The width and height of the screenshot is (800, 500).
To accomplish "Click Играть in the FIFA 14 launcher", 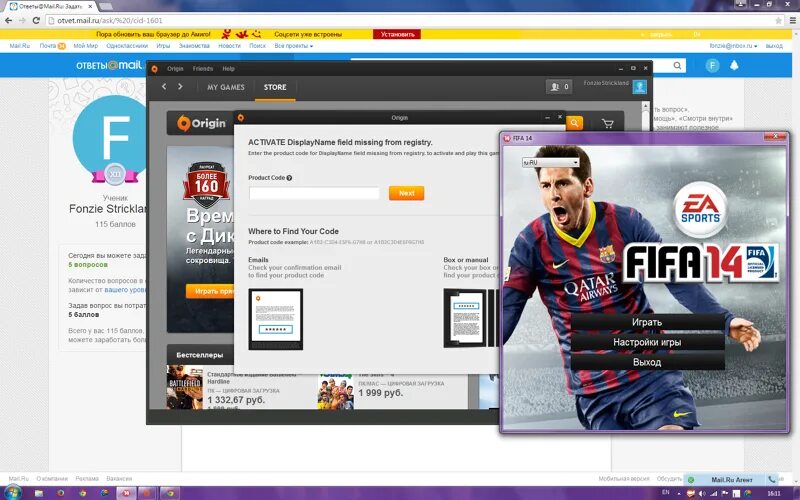I will pos(647,322).
